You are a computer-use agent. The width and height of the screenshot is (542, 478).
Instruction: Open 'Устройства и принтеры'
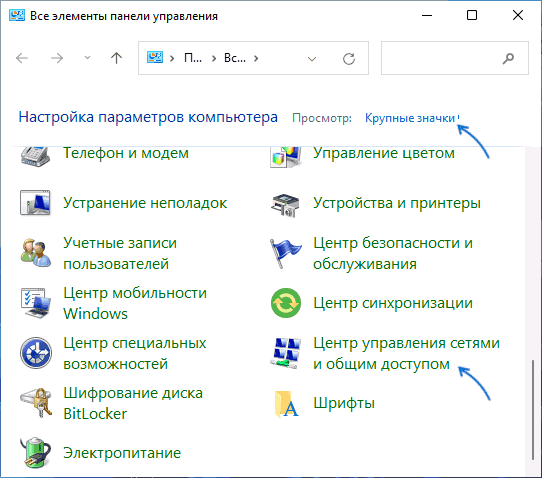coord(397,203)
